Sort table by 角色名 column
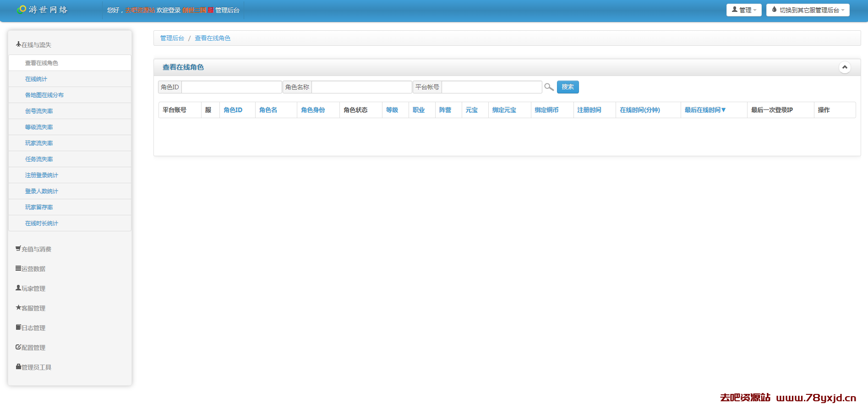This screenshot has height=415, width=868. [x=268, y=110]
